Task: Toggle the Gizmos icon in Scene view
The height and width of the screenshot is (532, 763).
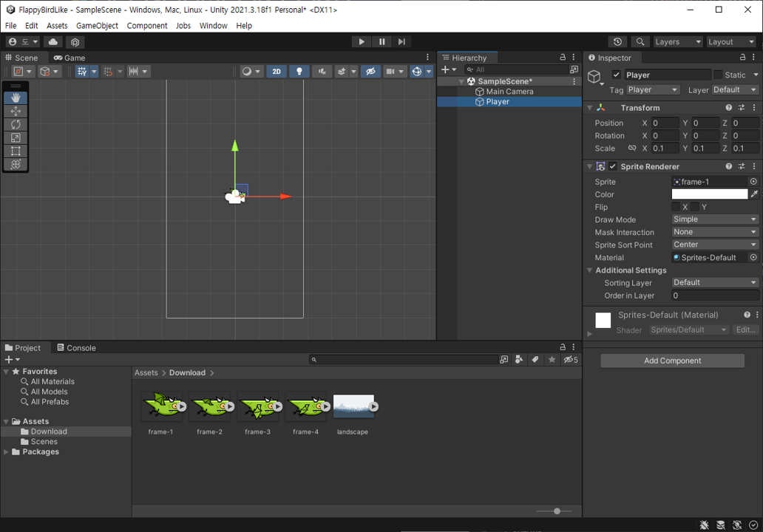Action: click(417, 72)
